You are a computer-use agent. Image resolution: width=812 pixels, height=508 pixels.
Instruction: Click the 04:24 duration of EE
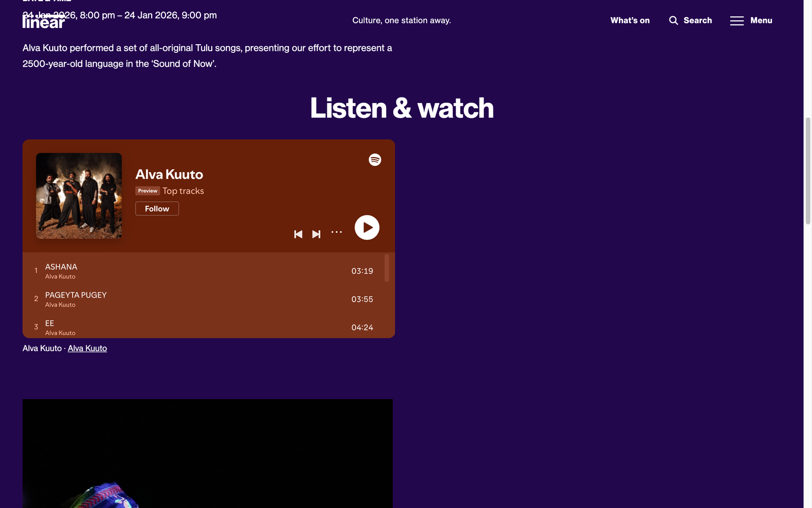coord(362,328)
